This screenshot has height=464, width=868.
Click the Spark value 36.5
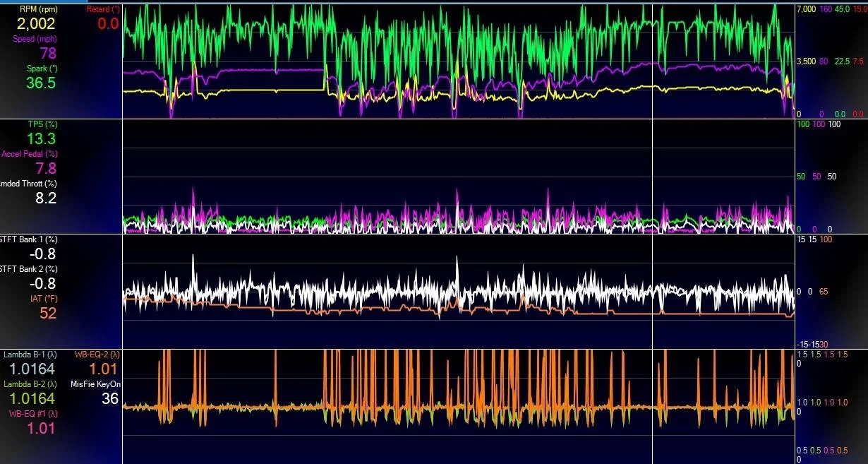click(41, 83)
